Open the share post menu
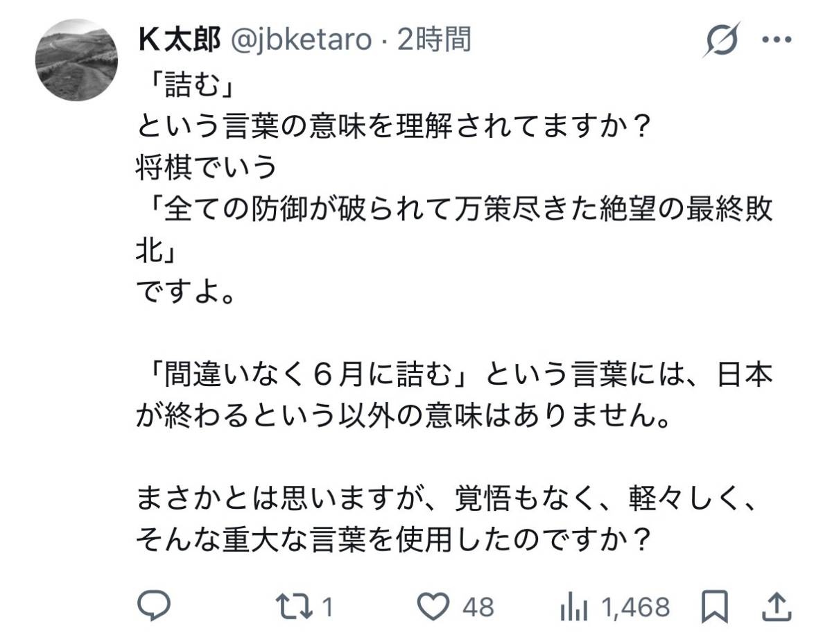The height and width of the screenshot is (644, 832). (777, 608)
